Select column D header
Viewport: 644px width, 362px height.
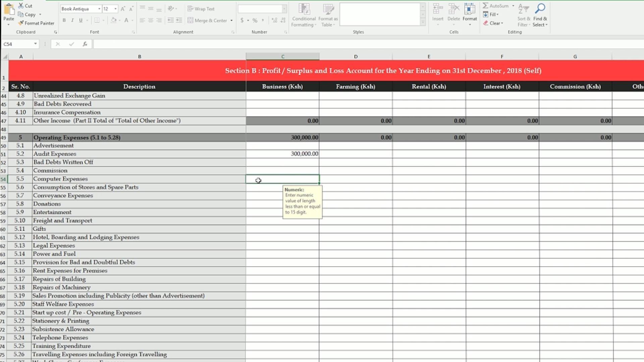tap(356, 57)
